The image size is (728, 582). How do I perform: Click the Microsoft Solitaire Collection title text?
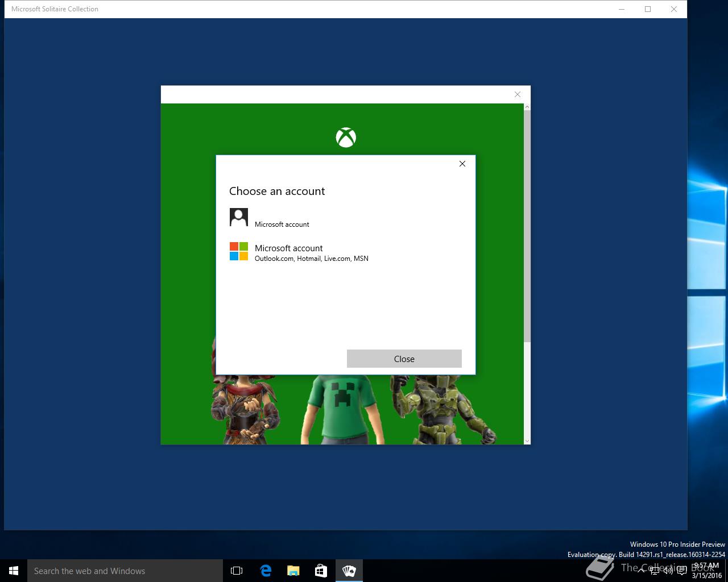(x=55, y=9)
